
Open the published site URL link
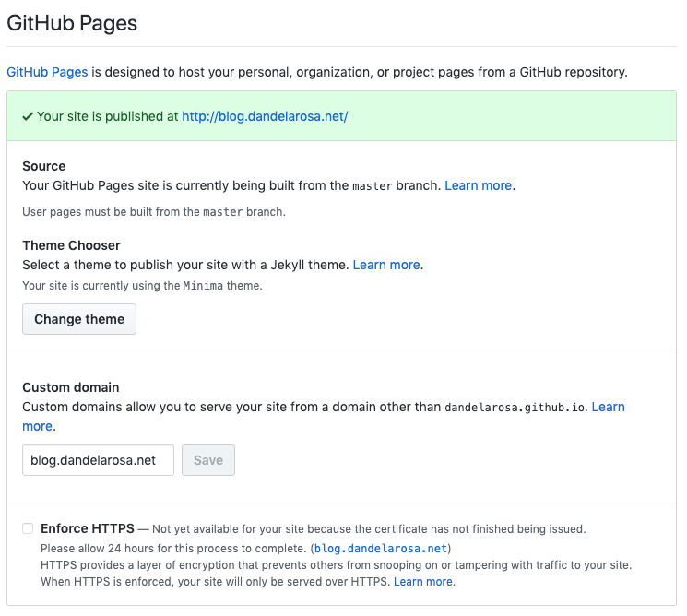[x=265, y=116]
